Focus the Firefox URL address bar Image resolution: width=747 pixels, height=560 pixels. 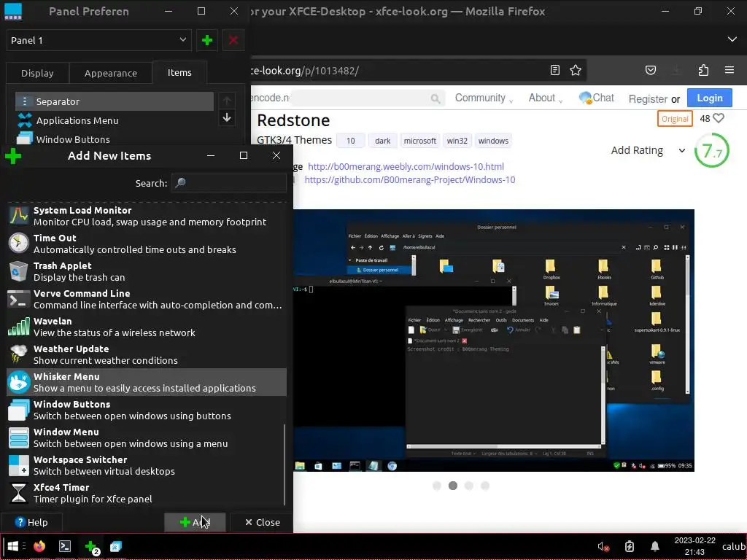click(395, 71)
